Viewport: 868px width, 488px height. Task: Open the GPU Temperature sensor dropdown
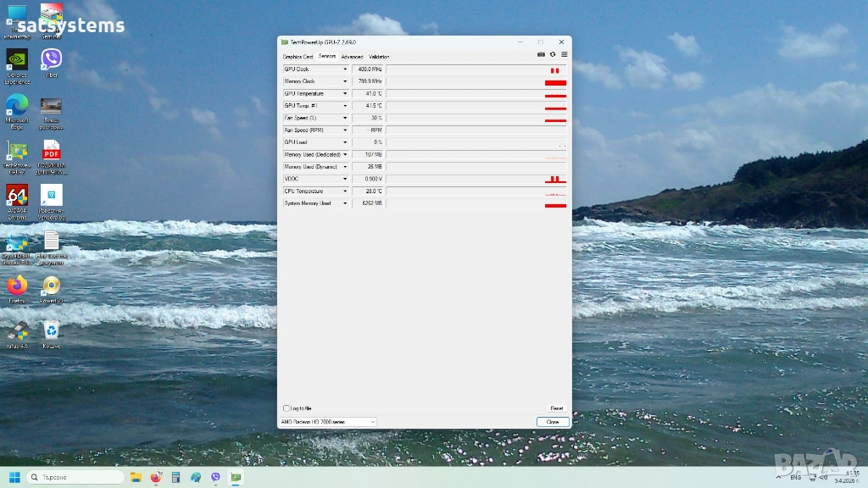pos(345,94)
